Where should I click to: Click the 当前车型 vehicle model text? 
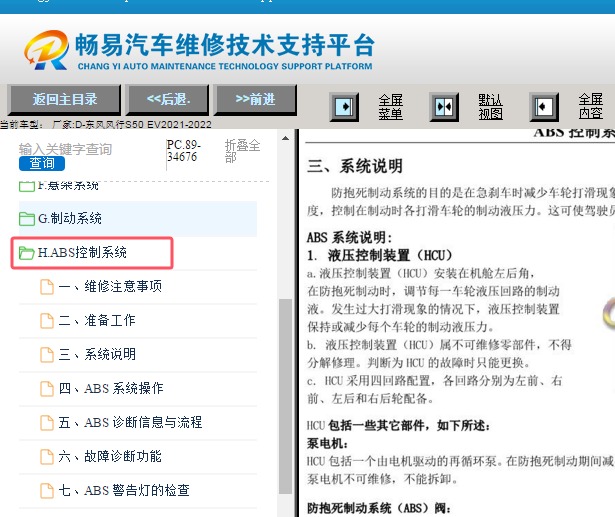(106, 125)
